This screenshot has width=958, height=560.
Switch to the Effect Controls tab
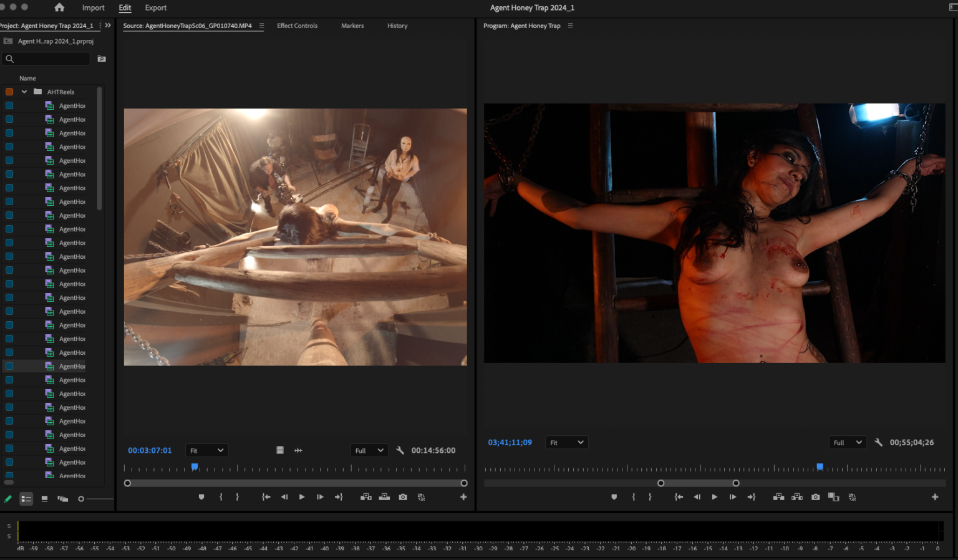pyautogui.click(x=297, y=26)
